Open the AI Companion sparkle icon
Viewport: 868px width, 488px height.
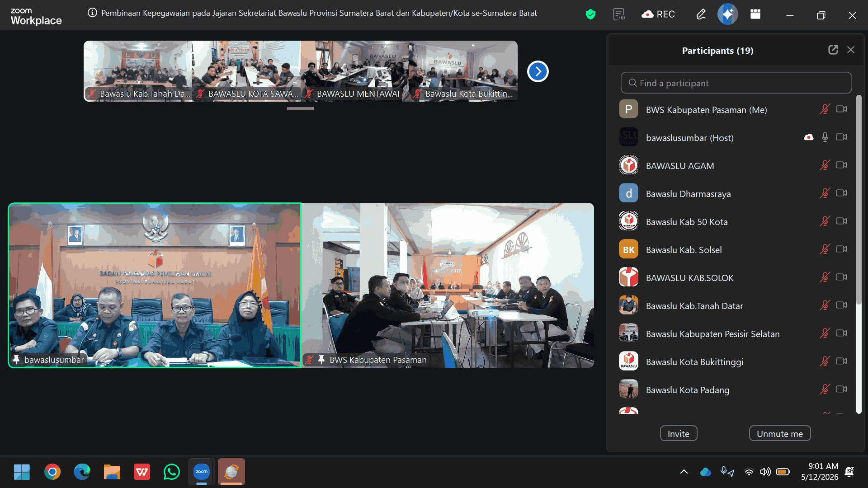[x=727, y=14]
